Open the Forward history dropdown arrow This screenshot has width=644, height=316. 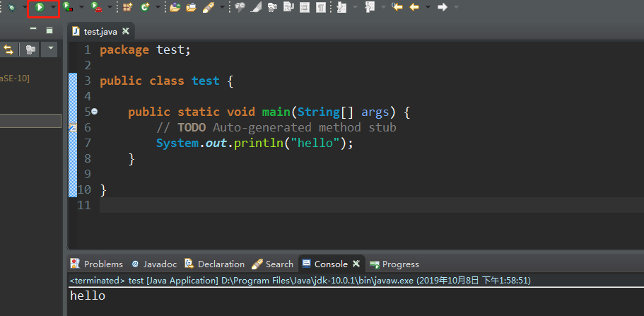click(456, 7)
